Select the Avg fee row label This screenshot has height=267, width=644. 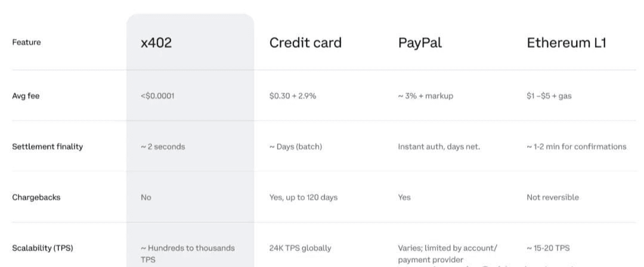pos(26,96)
